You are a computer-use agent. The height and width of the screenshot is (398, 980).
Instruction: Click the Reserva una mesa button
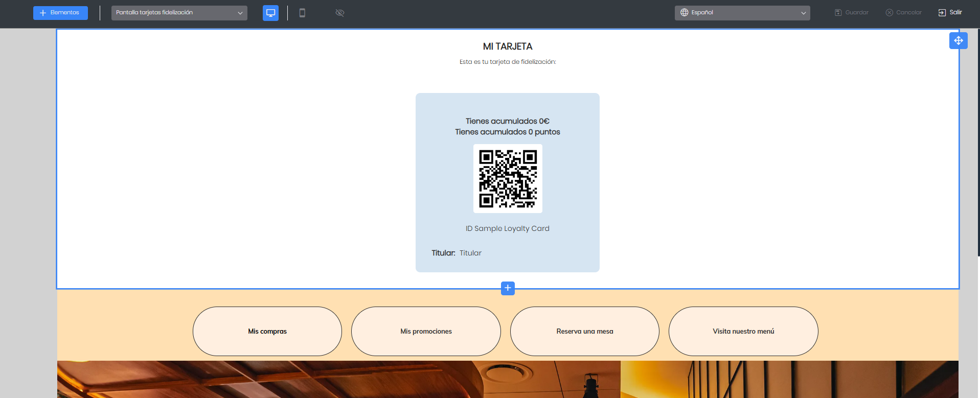585,332
